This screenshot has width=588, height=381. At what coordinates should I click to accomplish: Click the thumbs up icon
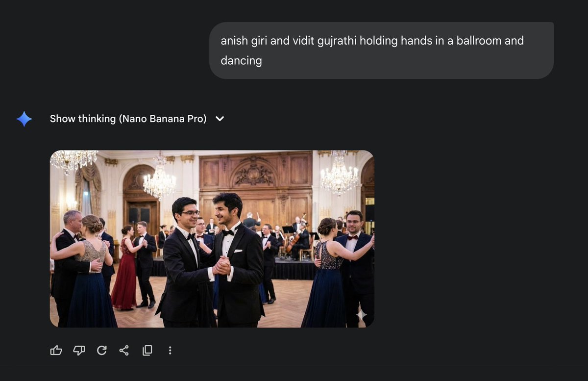coord(56,350)
